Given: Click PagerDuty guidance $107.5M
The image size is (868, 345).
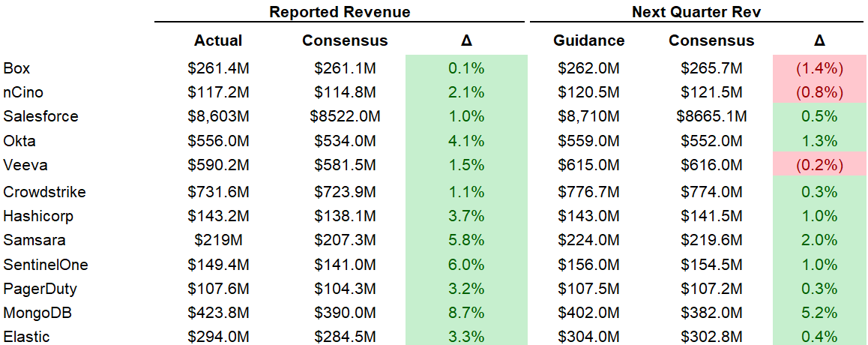Looking at the screenshot, I should [588, 289].
